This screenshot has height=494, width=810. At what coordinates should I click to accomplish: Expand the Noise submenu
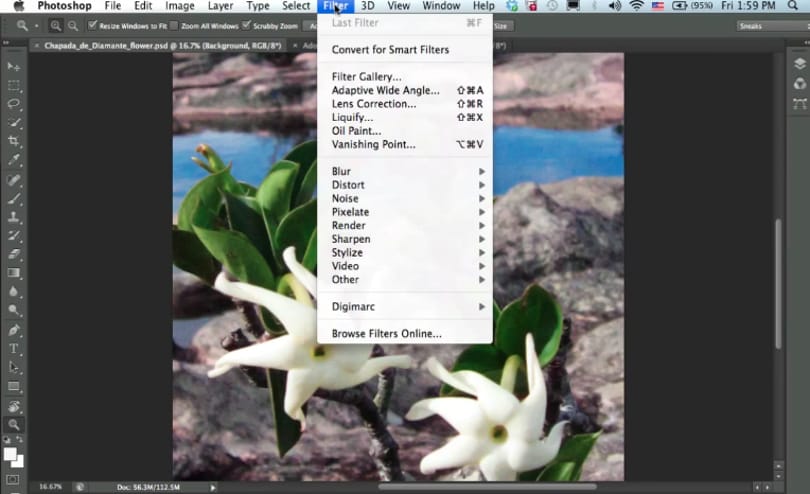click(x=404, y=198)
